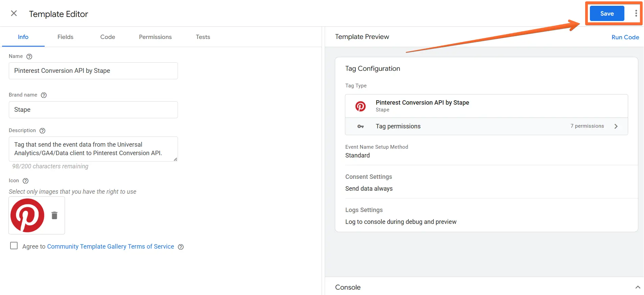Open the Tests tab
The height and width of the screenshot is (295, 644).
coord(203,37)
